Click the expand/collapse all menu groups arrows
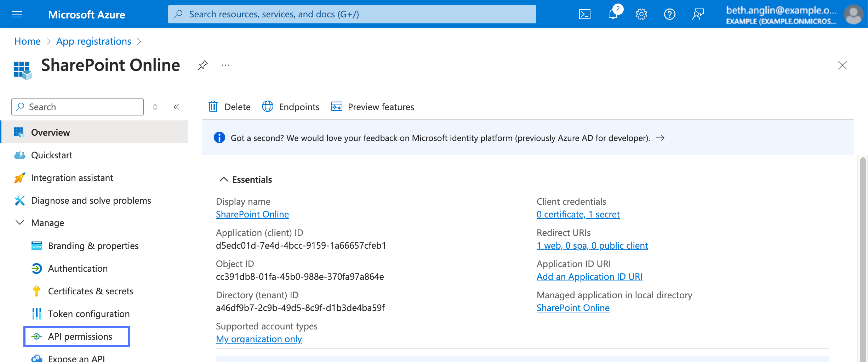Viewport: 868px width, 362px height. click(x=155, y=107)
